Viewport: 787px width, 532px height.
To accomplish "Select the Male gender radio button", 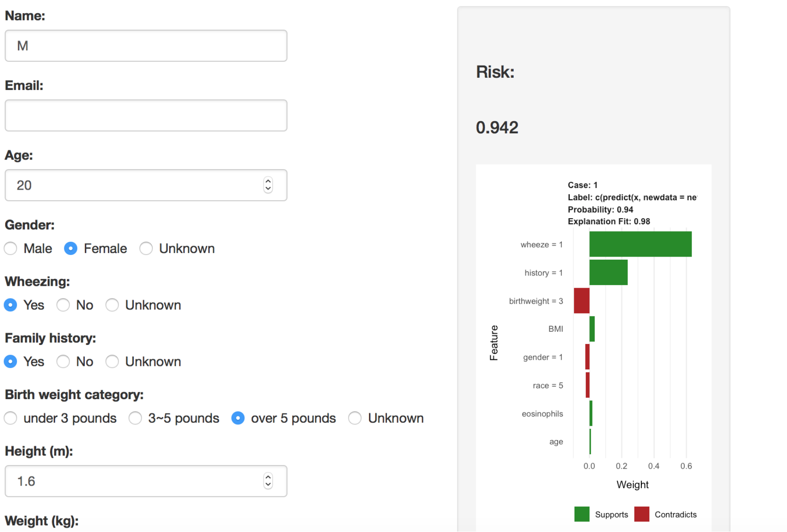I will [10, 249].
